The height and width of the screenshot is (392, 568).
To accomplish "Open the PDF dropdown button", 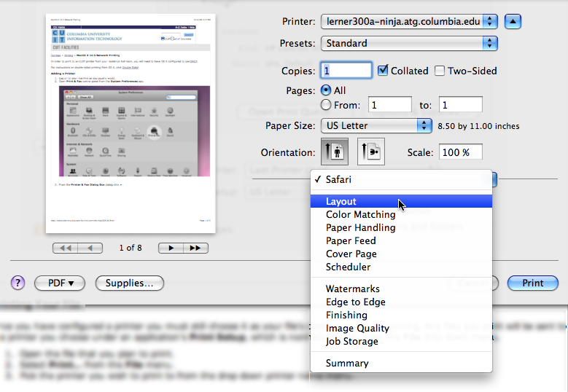I will (60, 283).
